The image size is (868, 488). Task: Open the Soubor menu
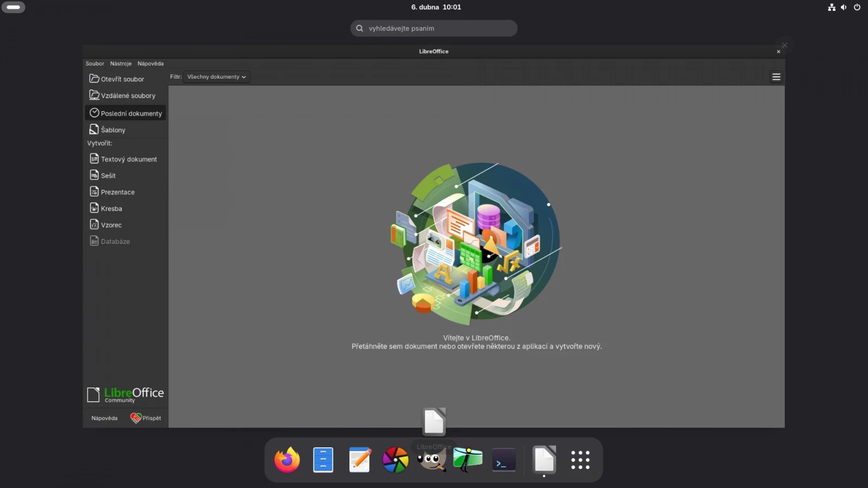[95, 63]
